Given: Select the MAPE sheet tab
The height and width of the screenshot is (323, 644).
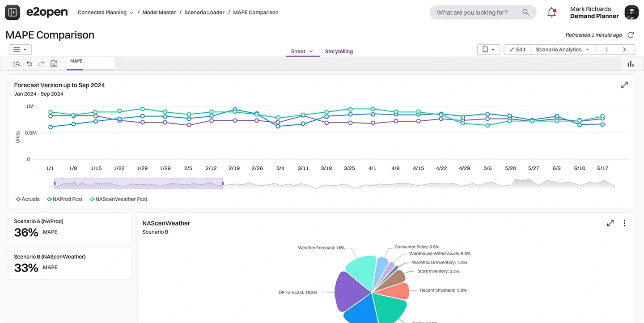Looking at the screenshot, I should pos(76,61).
